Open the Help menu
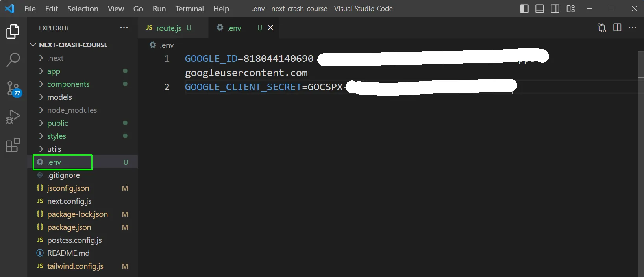The image size is (644, 277). (x=221, y=9)
